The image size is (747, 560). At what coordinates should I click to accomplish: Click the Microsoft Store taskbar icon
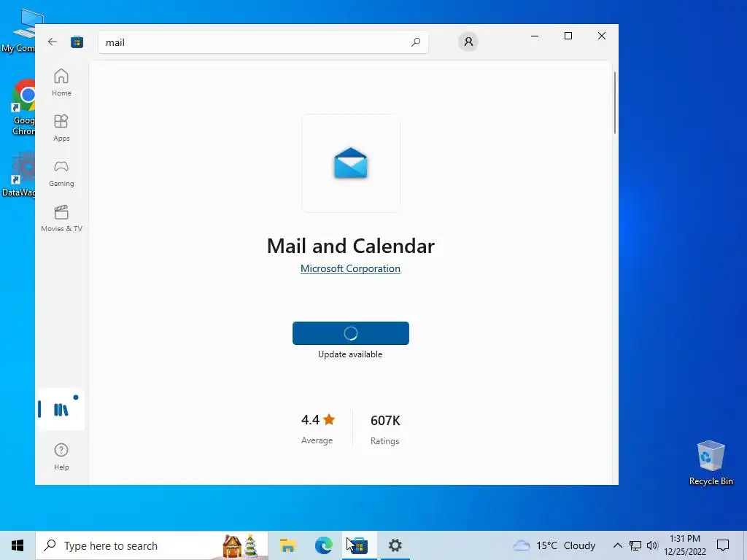coord(359,545)
